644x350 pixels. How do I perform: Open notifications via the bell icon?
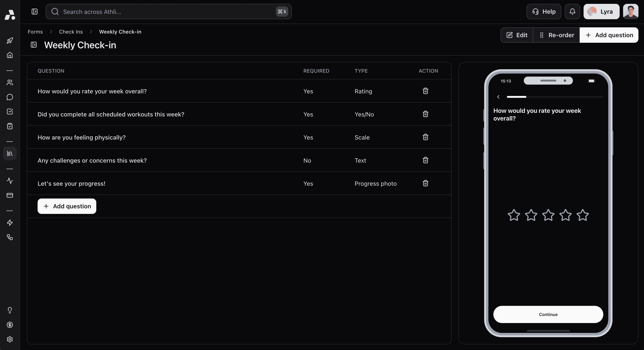tap(572, 11)
